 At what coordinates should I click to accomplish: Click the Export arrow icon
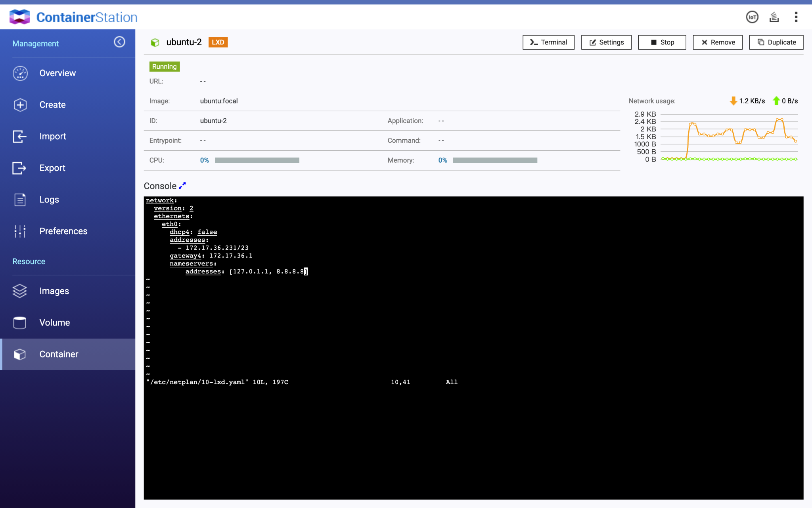coord(20,168)
